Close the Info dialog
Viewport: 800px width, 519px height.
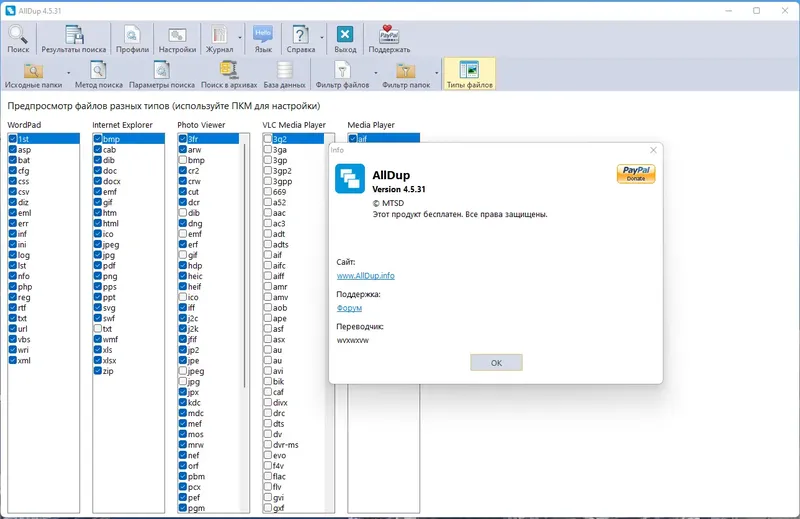tap(653, 150)
